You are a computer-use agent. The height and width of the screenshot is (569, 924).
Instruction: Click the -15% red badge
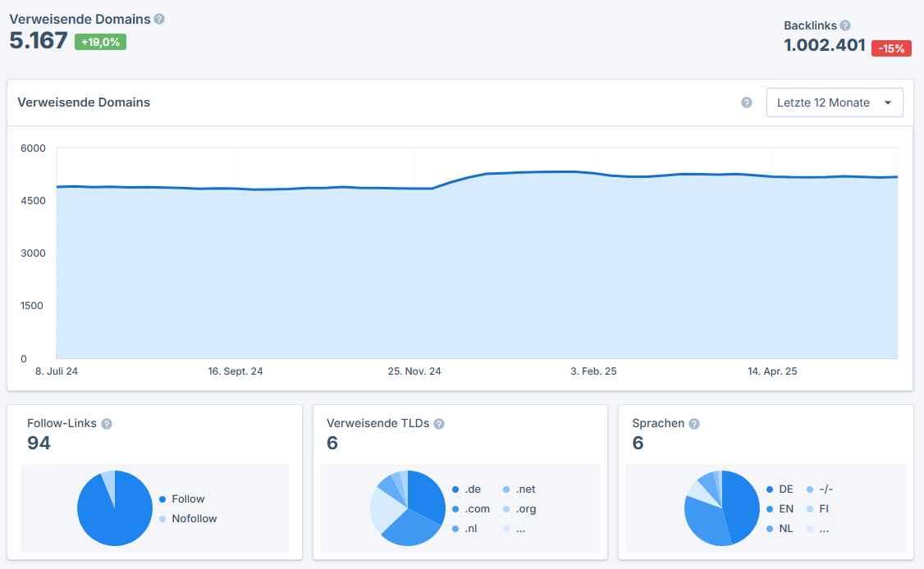(891, 48)
